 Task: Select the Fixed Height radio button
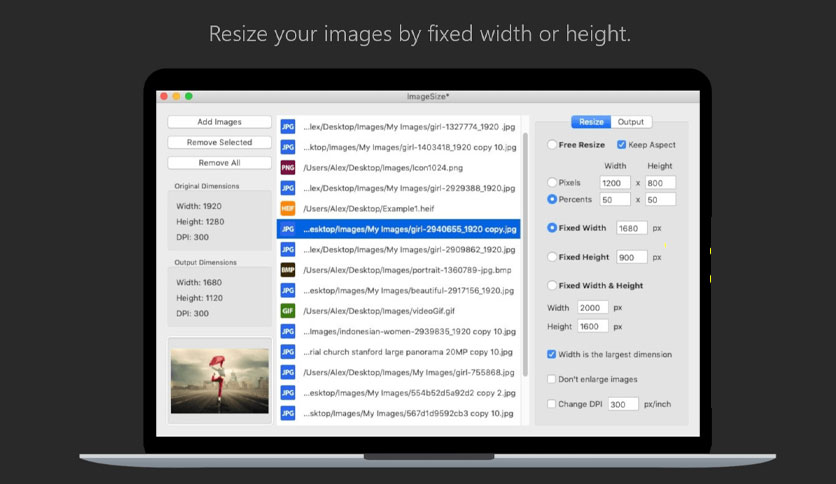tap(552, 257)
